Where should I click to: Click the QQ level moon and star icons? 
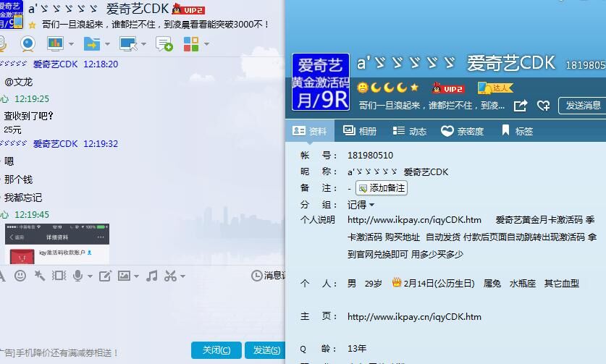coord(387,88)
